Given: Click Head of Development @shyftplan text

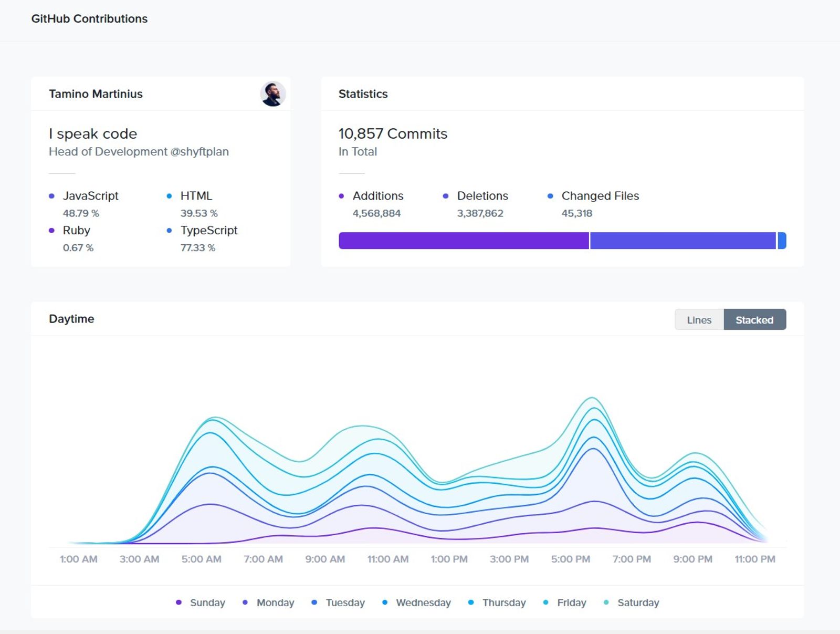Looking at the screenshot, I should click(x=139, y=152).
